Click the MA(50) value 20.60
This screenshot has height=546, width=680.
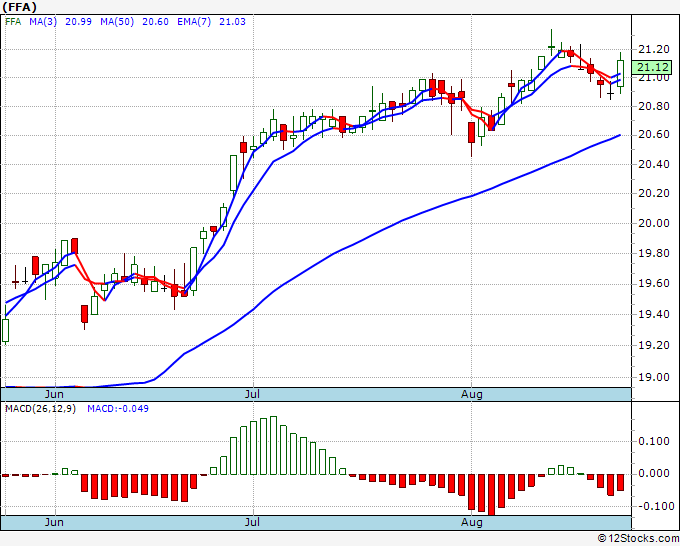pyautogui.click(x=155, y=22)
